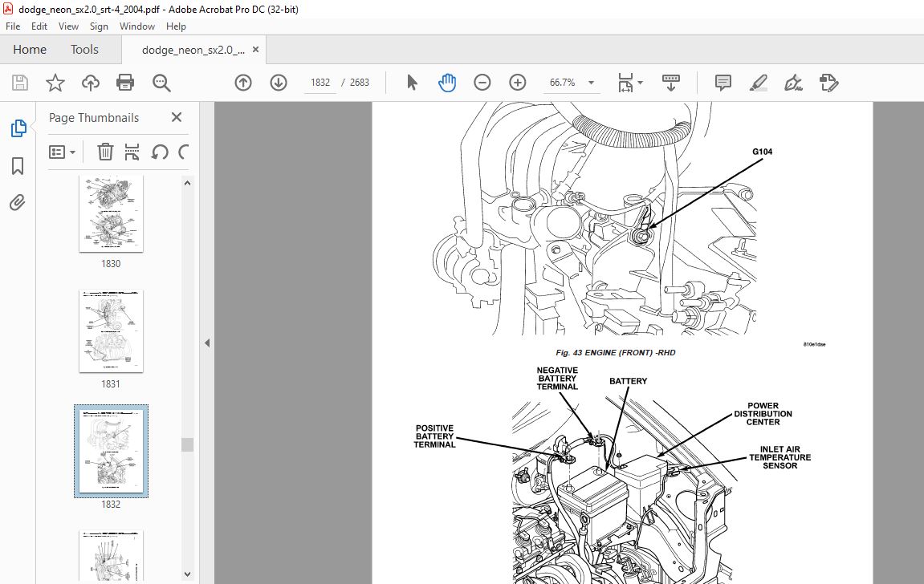Add the document to starred files
The image size is (924, 584).
tap(55, 83)
